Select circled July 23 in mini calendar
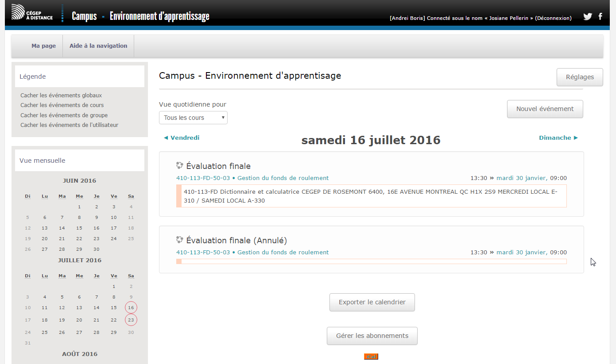Viewport: 616px width, 364px height. pyautogui.click(x=131, y=320)
